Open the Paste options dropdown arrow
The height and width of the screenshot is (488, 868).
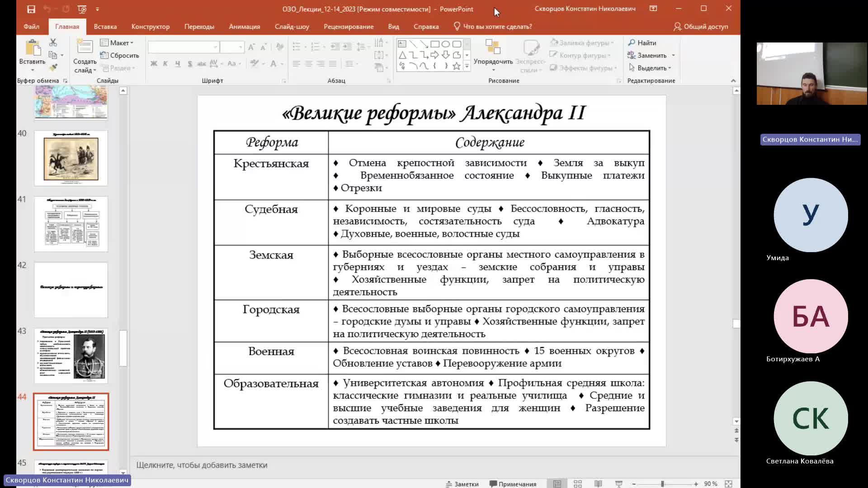point(33,70)
